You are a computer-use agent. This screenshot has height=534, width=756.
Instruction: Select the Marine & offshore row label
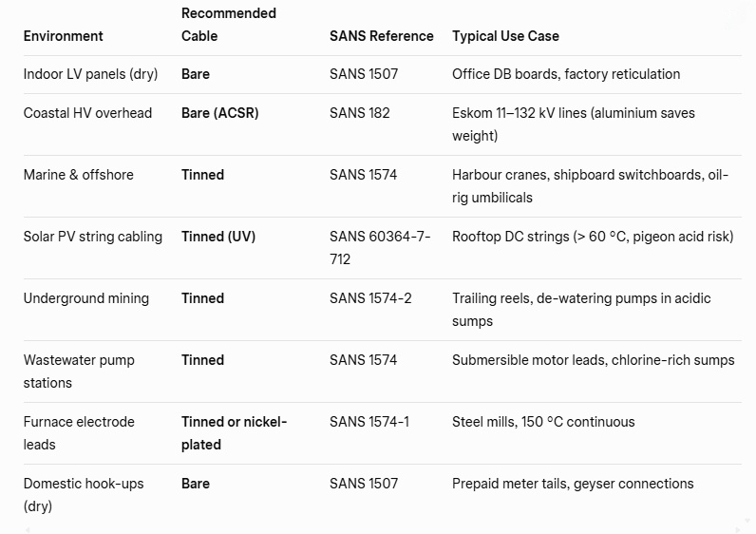[79, 175]
